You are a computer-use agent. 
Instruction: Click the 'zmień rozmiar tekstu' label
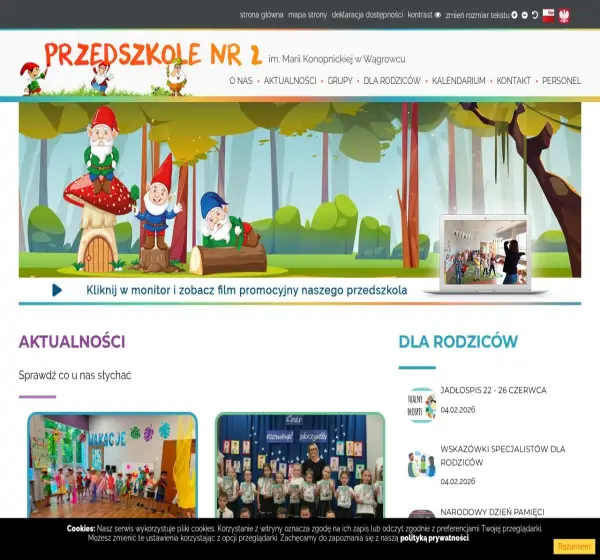click(x=477, y=15)
